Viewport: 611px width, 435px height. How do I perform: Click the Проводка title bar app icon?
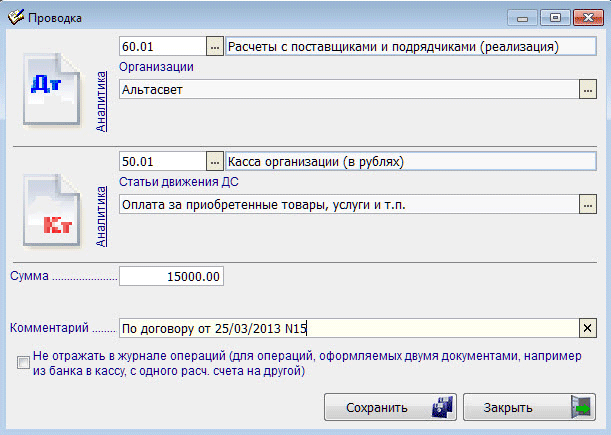coord(16,18)
